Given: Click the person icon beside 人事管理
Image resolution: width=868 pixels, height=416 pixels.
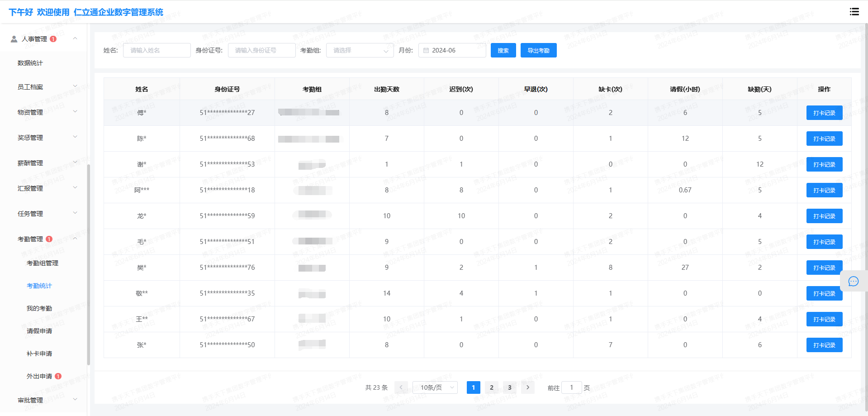Looking at the screenshot, I should click(x=14, y=39).
